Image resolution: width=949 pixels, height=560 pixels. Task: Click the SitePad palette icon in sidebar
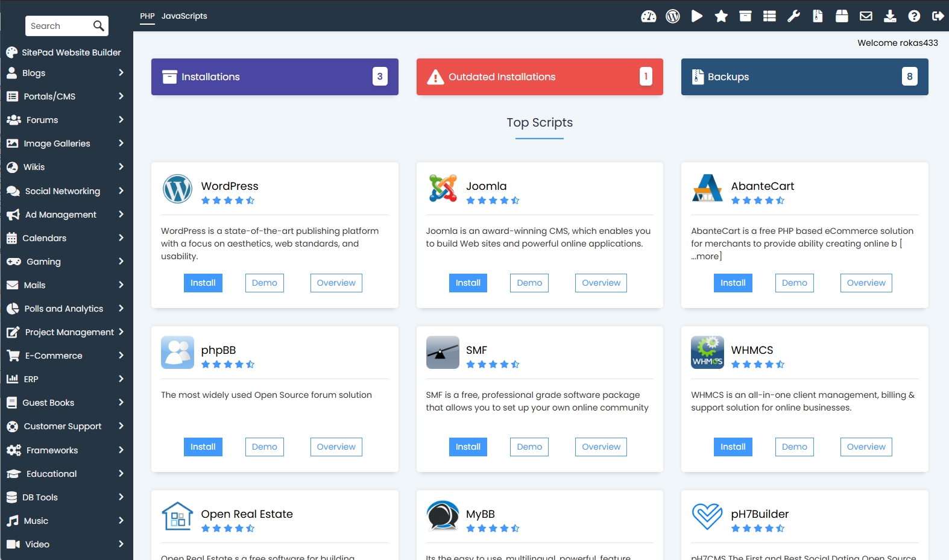(x=11, y=52)
